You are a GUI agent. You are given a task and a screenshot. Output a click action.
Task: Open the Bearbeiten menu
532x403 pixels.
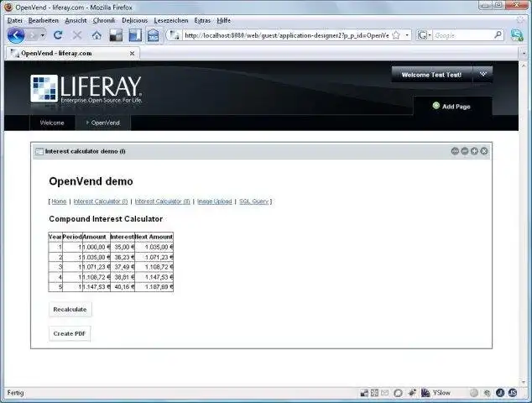click(x=44, y=20)
